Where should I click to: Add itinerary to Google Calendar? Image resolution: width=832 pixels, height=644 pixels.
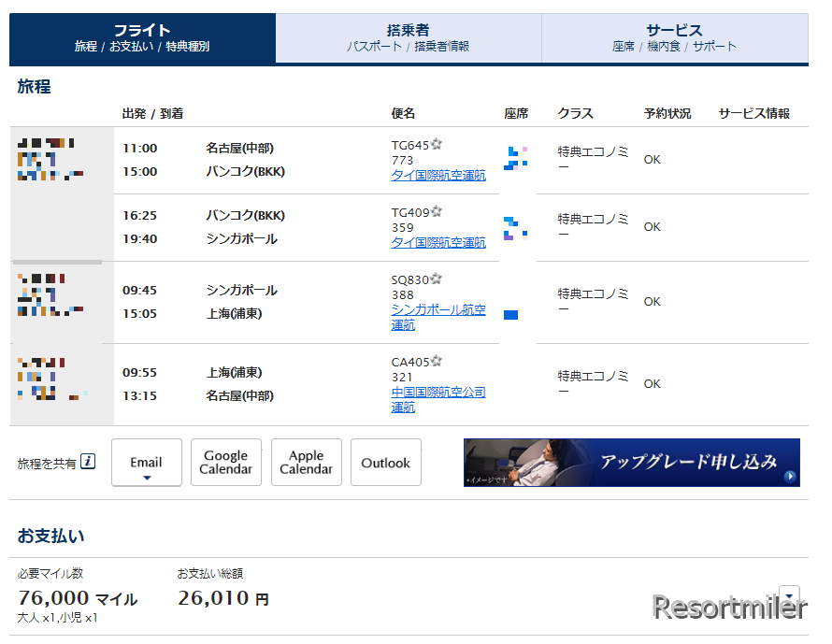click(x=226, y=463)
